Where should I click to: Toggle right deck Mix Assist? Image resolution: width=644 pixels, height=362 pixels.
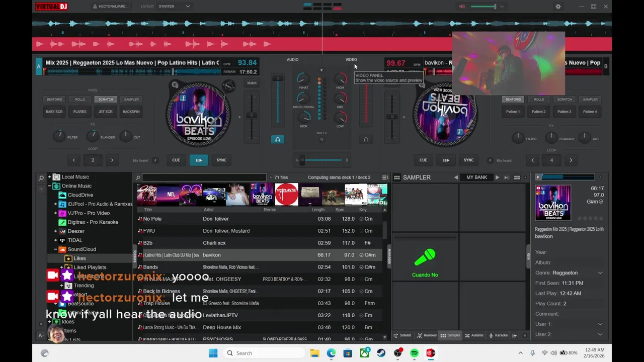pos(490,160)
